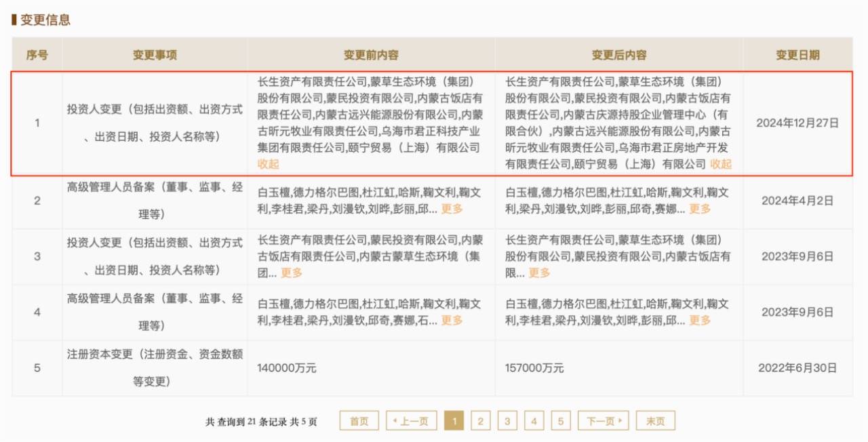Click the 序号 column header
This screenshot has height=442, width=868.
(37, 55)
